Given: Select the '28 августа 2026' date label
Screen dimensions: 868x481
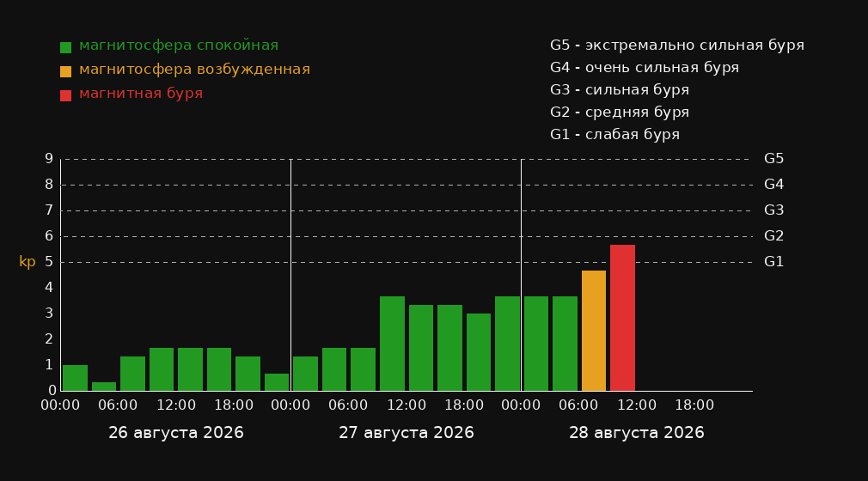Looking at the screenshot, I should tap(637, 433).
